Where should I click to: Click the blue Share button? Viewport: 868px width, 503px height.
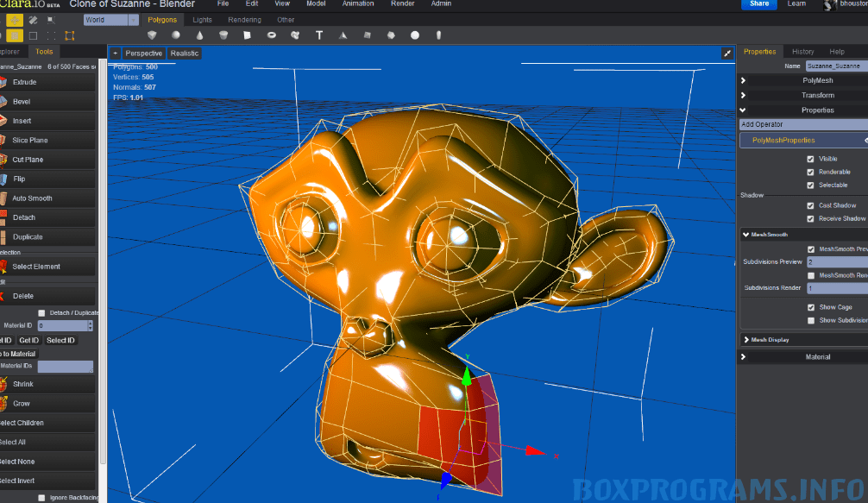point(759,4)
